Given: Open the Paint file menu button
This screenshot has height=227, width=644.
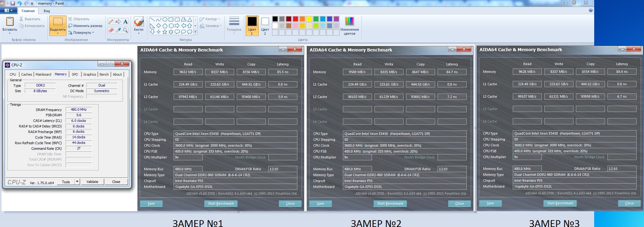Looking at the screenshot, I should click(9, 11).
